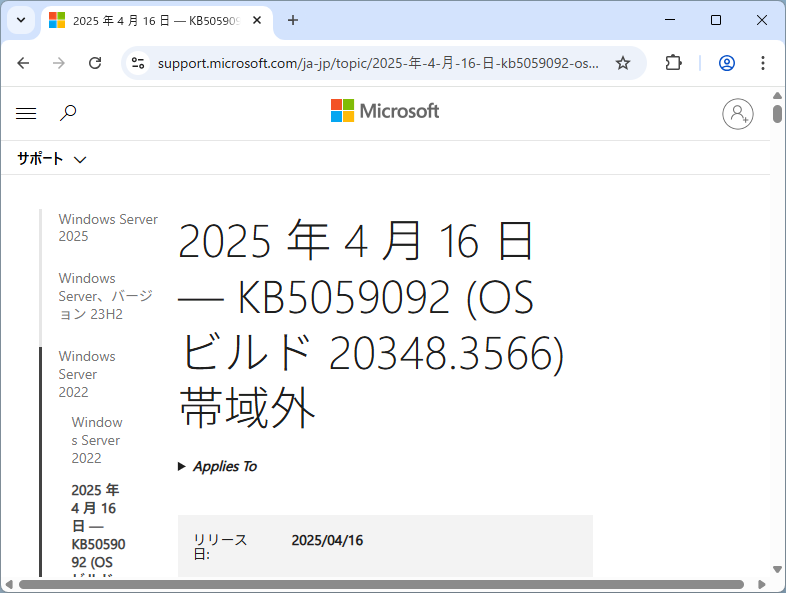786x593 pixels.
Task: Click the address bar URL
Action: point(378,63)
